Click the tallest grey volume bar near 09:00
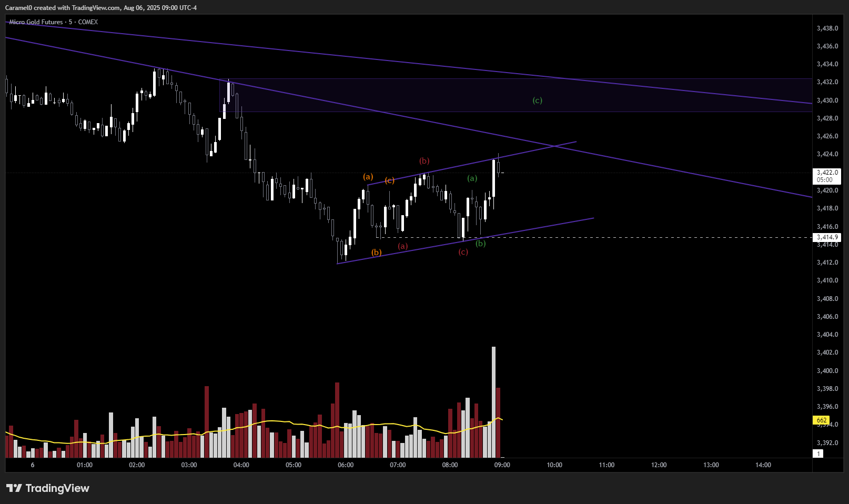This screenshot has height=504, width=849. point(493,402)
